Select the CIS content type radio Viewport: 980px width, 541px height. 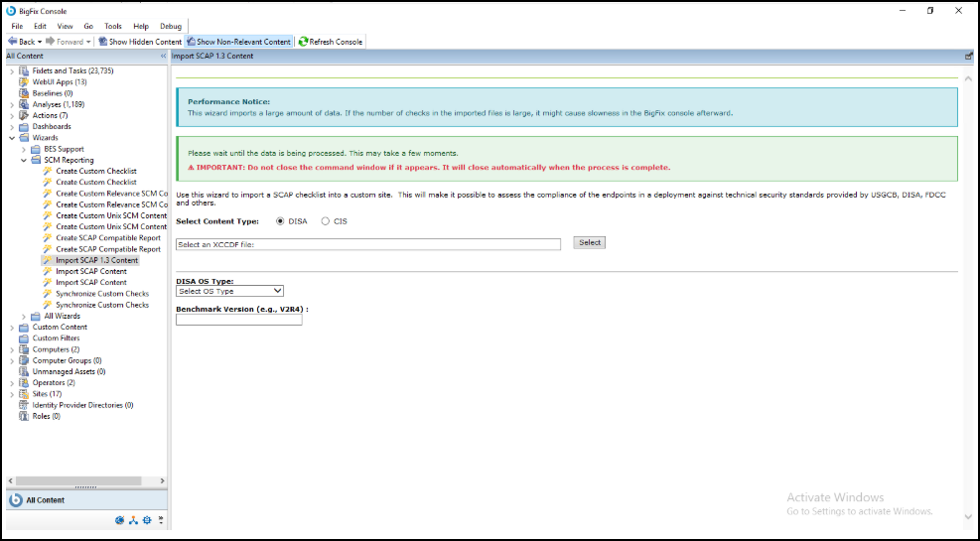[325, 221]
